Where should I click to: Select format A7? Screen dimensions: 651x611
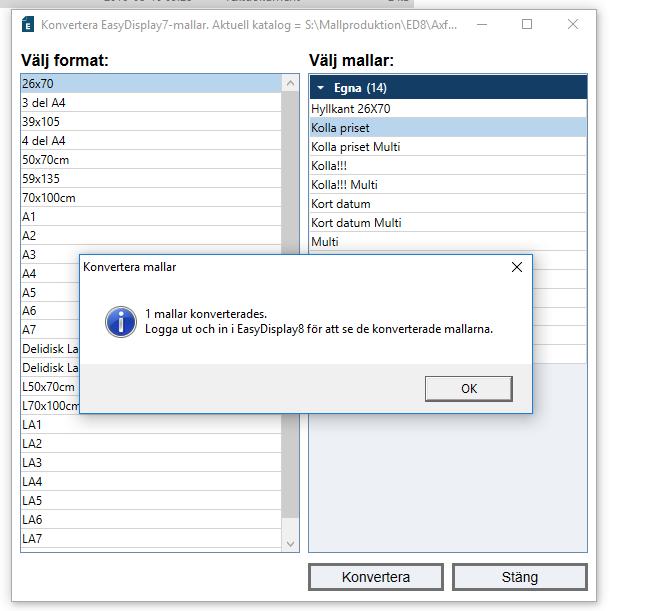pos(50,330)
